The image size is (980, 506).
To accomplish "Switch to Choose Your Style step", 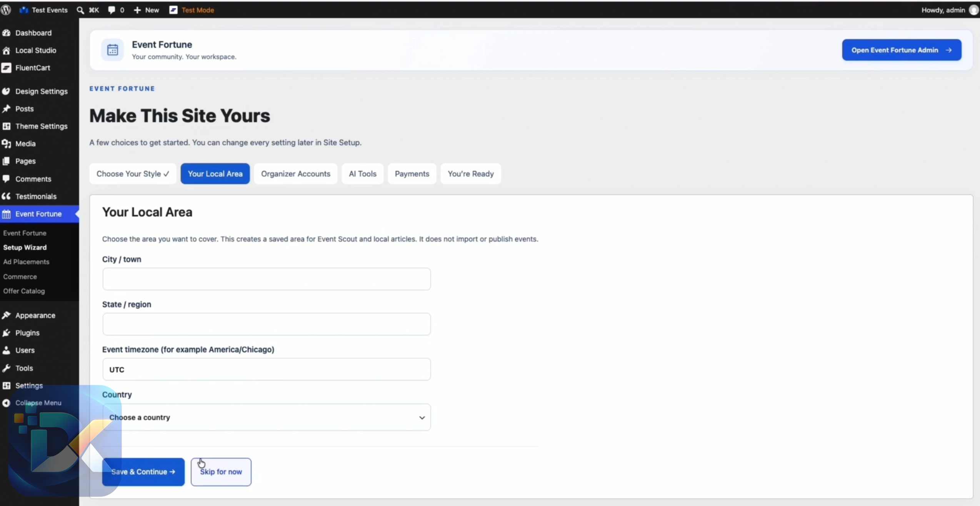I will click(133, 174).
